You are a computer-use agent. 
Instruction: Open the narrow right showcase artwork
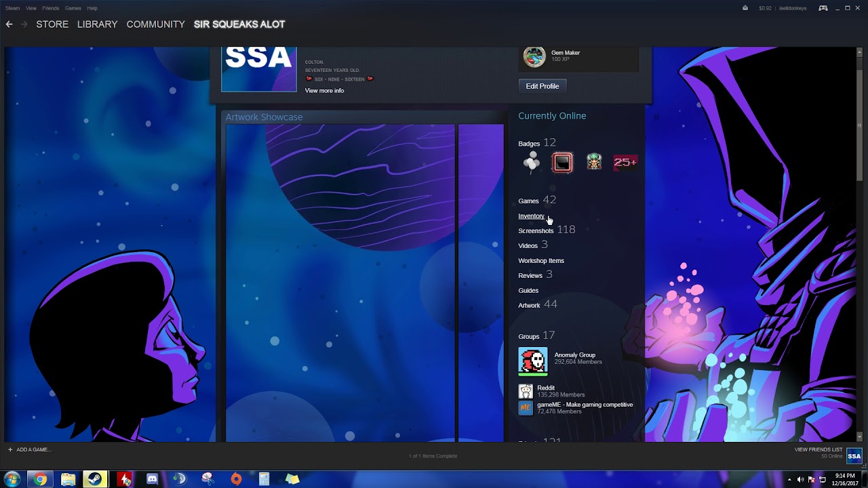tap(481, 283)
